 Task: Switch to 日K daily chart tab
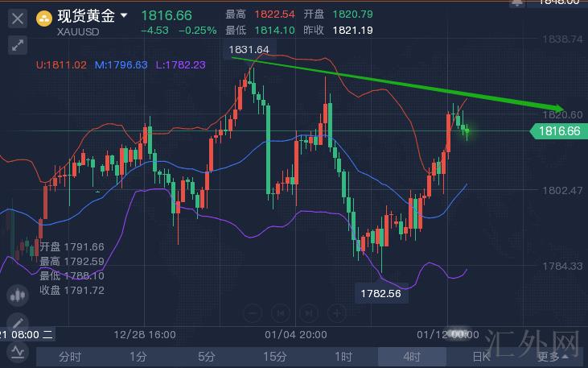pyautogui.click(x=480, y=356)
